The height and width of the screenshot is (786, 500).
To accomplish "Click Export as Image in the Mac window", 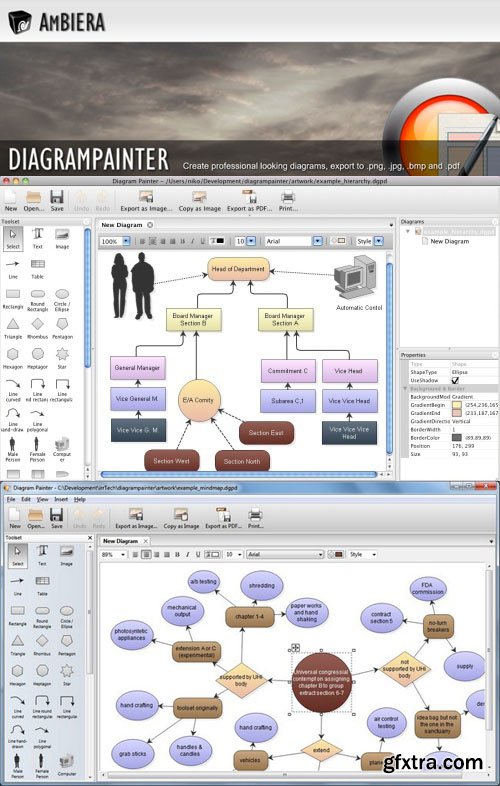I will 146,201.
